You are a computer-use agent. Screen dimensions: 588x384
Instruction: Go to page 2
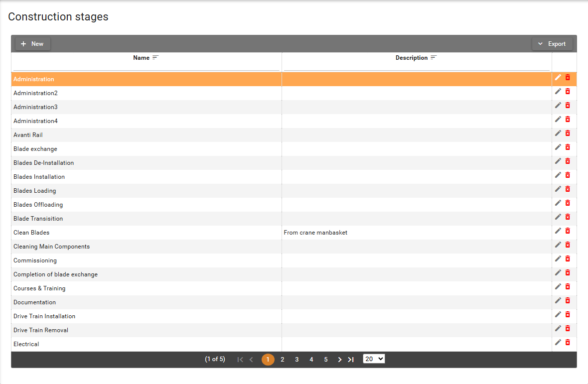pos(283,359)
